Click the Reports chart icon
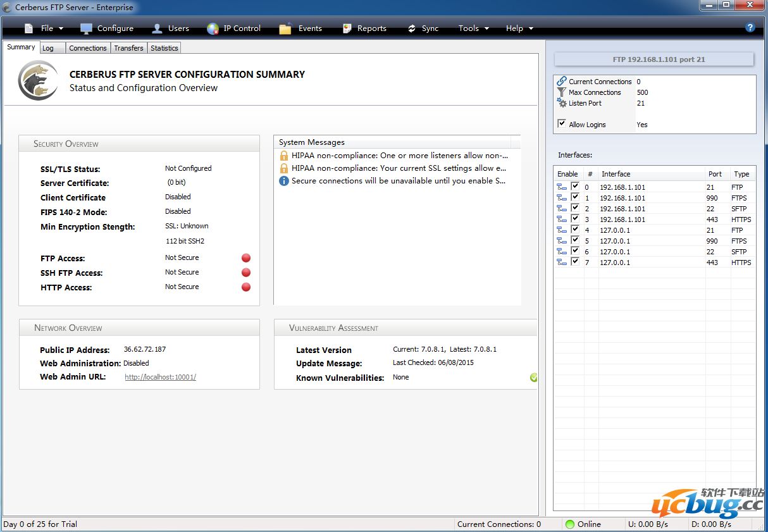Screen dimensions: 768x532 (347, 28)
